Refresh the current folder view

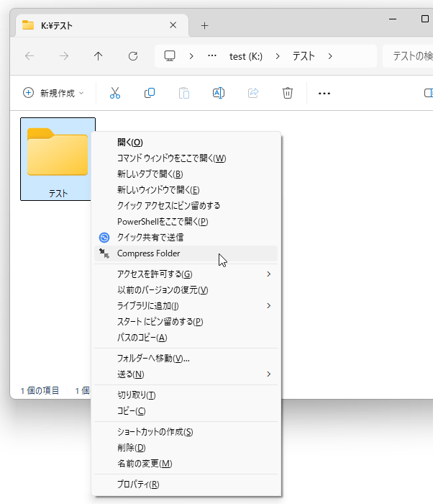pyautogui.click(x=133, y=56)
